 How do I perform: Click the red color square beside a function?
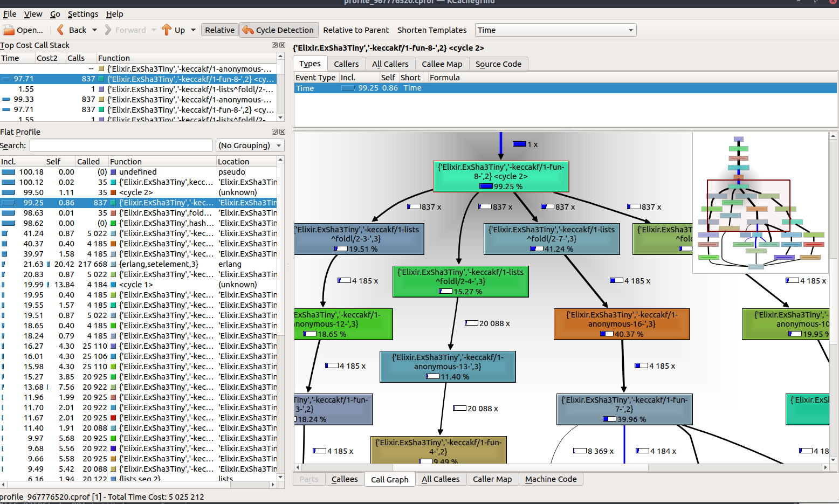pyautogui.click(x=113, y=418)
